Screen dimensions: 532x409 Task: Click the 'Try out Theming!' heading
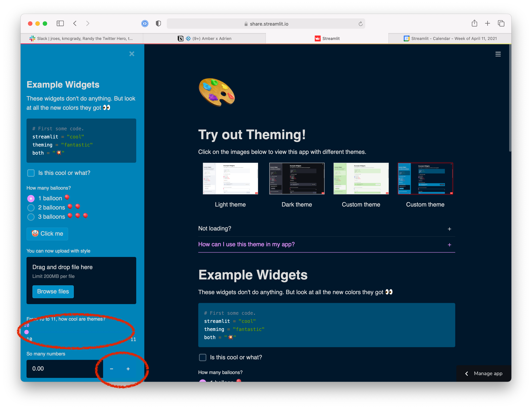click(x=252, y=135)
